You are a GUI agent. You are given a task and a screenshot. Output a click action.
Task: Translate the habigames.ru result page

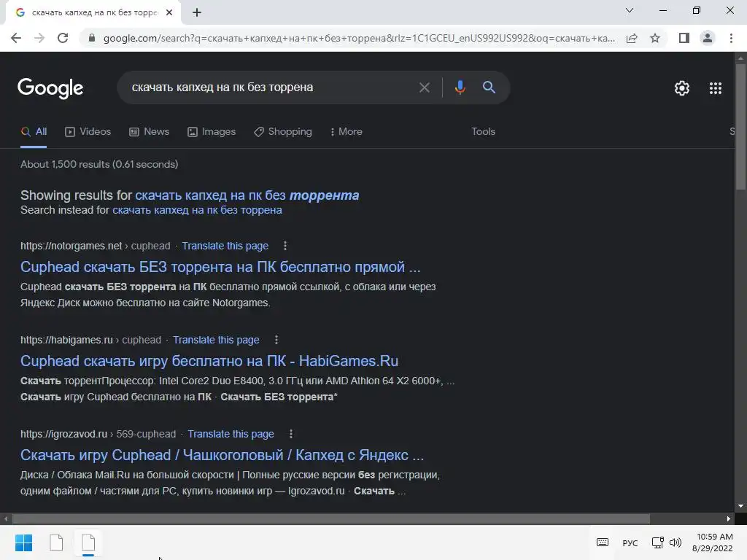216,340
